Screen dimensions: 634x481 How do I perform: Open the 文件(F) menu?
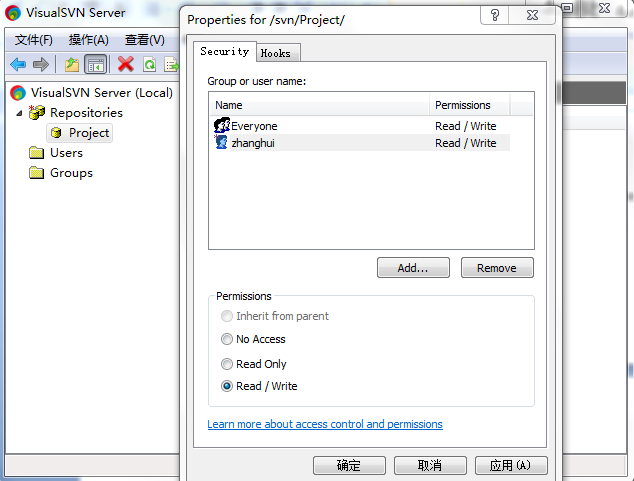click(x=34, y=40)
